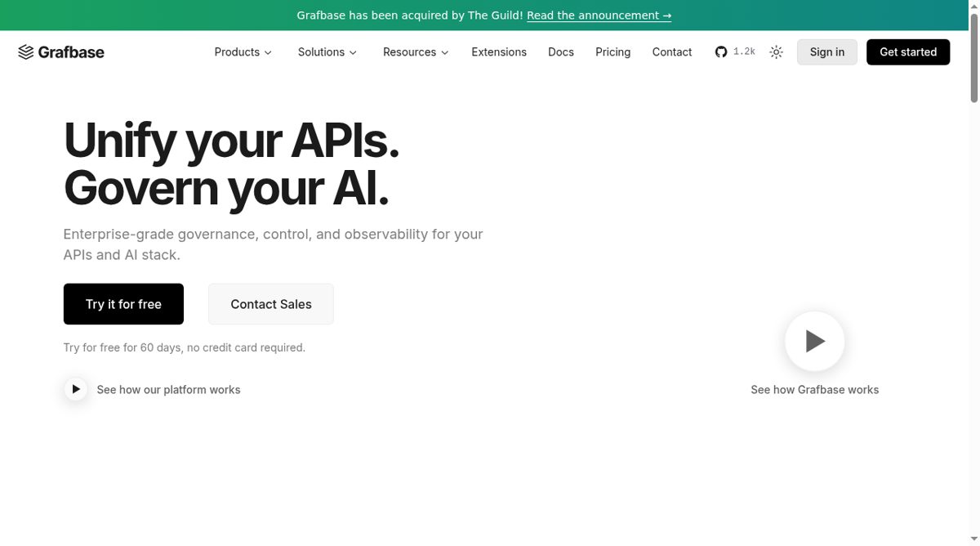Toggle the light/dark theme sun icon
Screen dimensions: 980x546
coord(776,52)
